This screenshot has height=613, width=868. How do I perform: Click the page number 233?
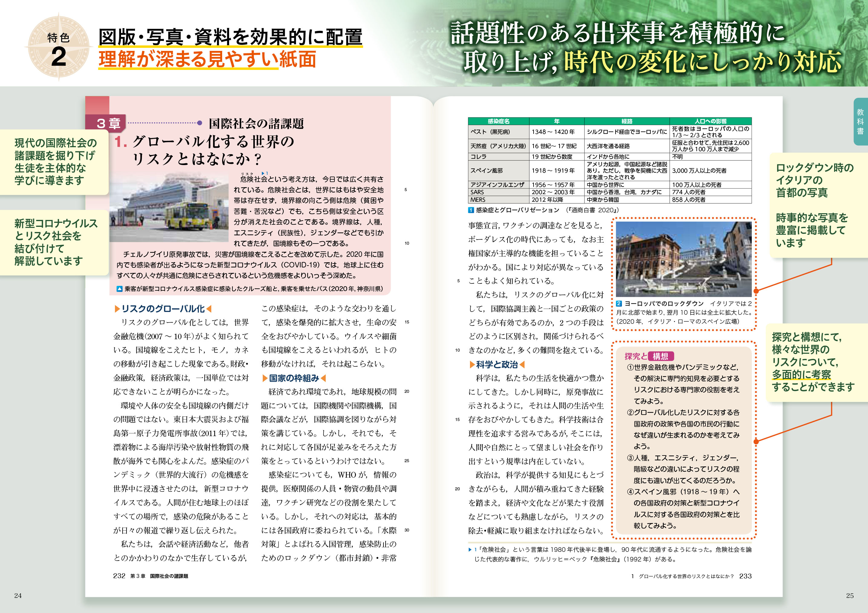(745, 576)
